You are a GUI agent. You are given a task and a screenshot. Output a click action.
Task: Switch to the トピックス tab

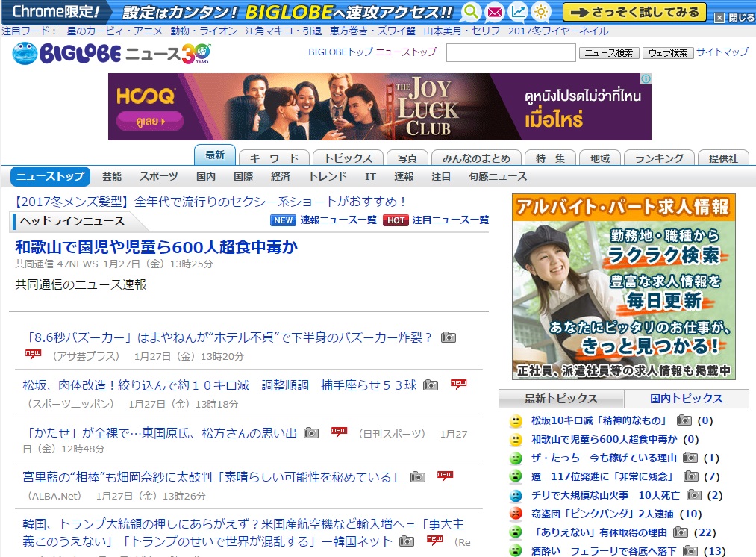click(348, 158)
